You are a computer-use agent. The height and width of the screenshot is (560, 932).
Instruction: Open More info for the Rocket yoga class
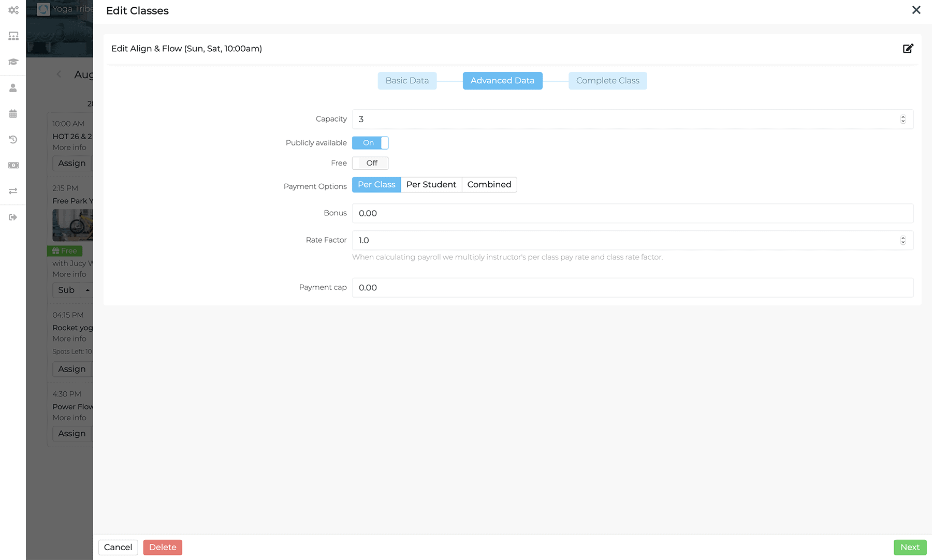pyautogui.click(x=69, y=338)
